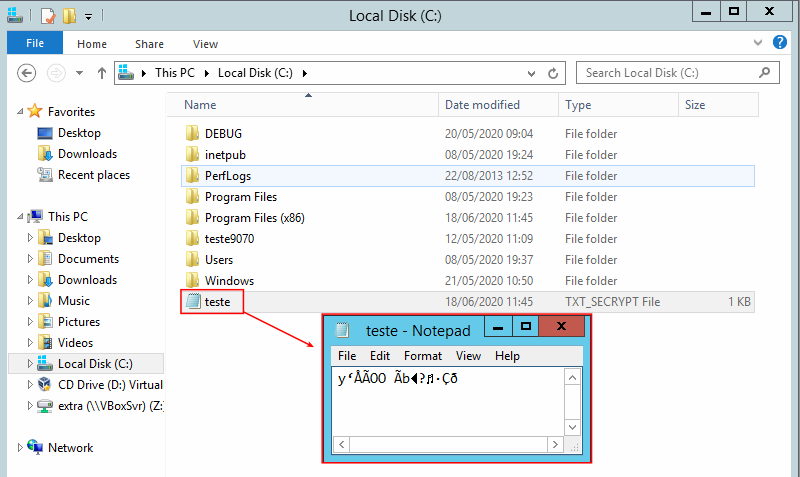Image resolution: width=800 pixels, height=477 pixels.
Task: Click the Network icon in the sidebar
Action: pos(36,448)
